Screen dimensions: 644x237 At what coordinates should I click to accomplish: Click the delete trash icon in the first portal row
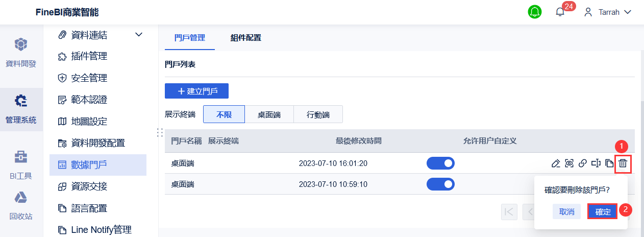coord(623,163)
